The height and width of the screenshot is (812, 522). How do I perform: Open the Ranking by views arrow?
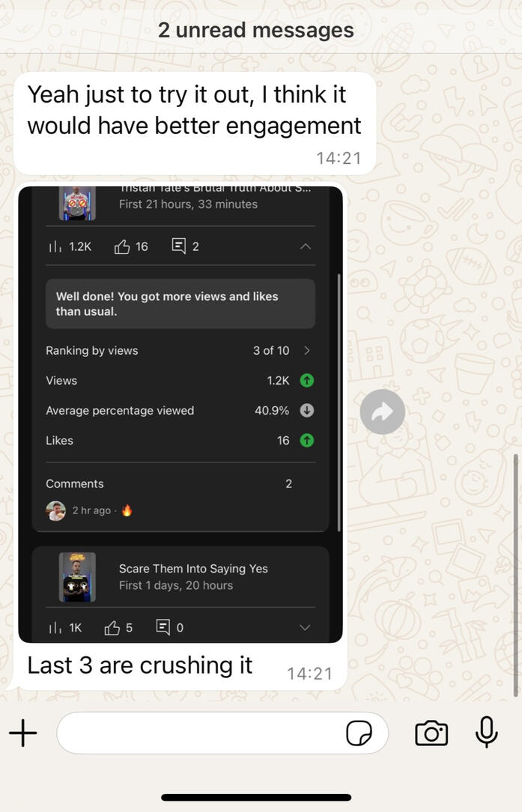tap(307, 350)
